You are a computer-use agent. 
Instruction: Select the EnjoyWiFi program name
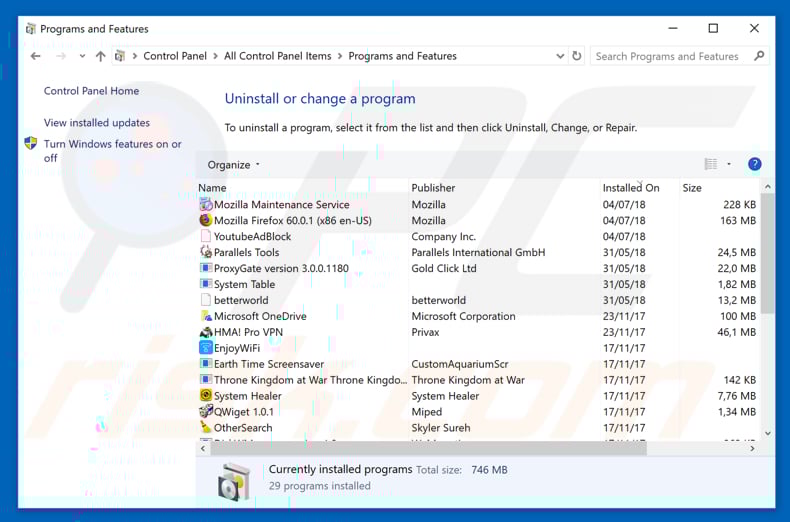(x=237, y=348)
